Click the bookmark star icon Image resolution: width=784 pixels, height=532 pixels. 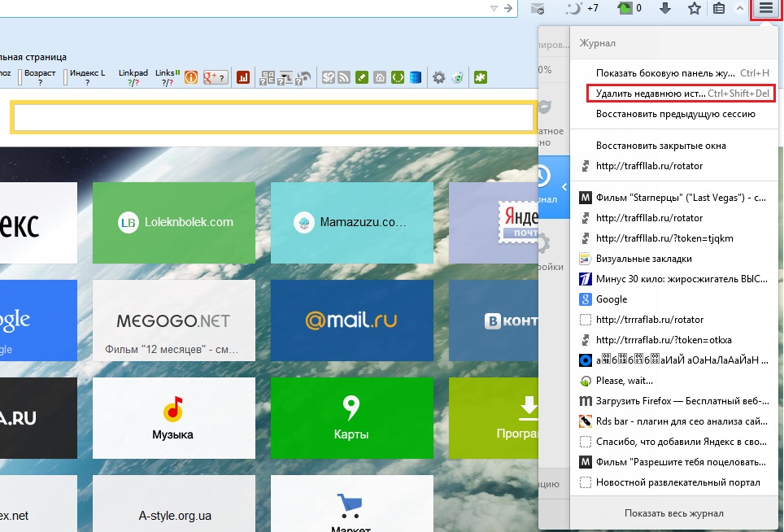coord(694,9)
